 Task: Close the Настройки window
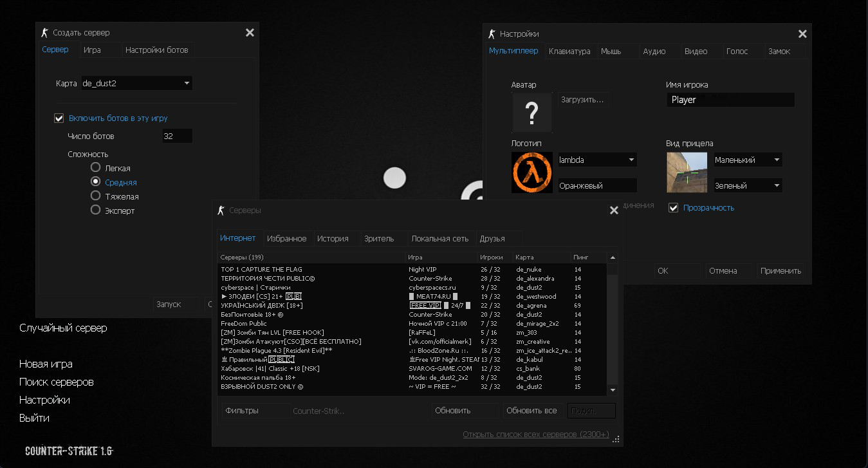pos(802,34)
